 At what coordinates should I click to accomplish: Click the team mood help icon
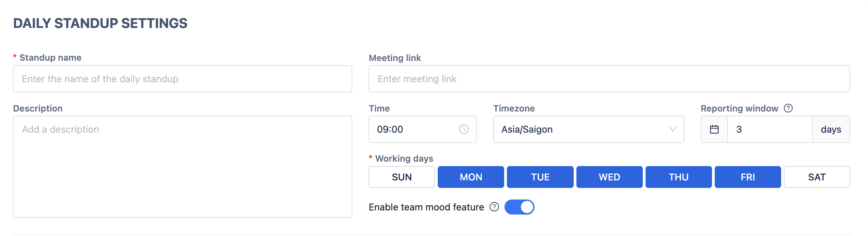pyautogui.click(x=494, y=207)
